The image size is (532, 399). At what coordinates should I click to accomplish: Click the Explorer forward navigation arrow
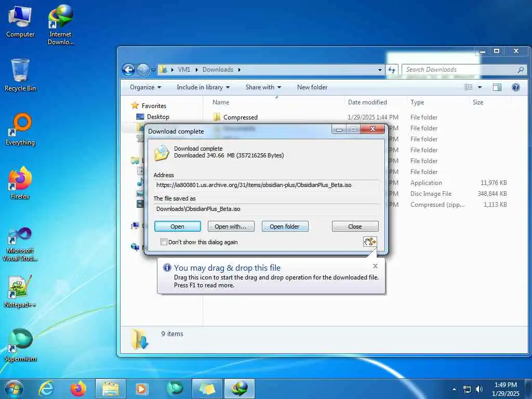tap(143, 70)
